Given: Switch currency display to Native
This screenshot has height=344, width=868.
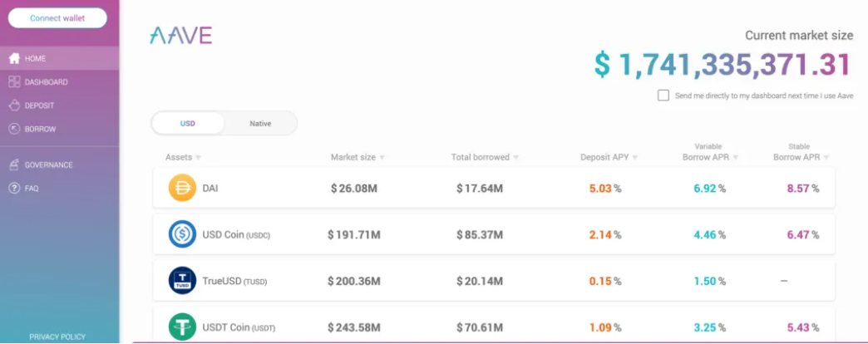Looking at the screenshot, I should (x=260, y=124).
